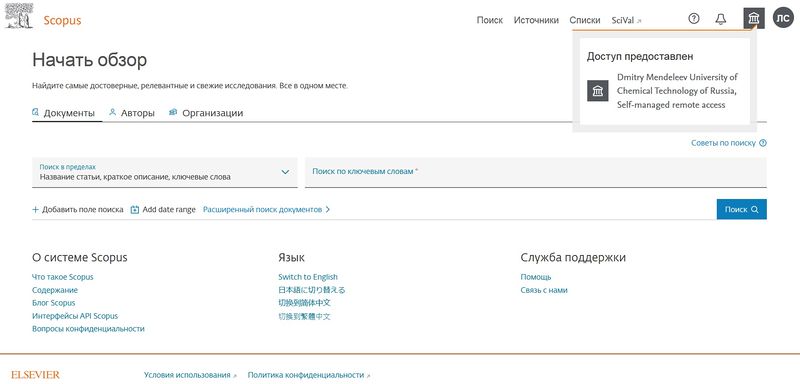Open the help question mark icon
The height and width of the screenshot is (384, 800).
[693, 19]
